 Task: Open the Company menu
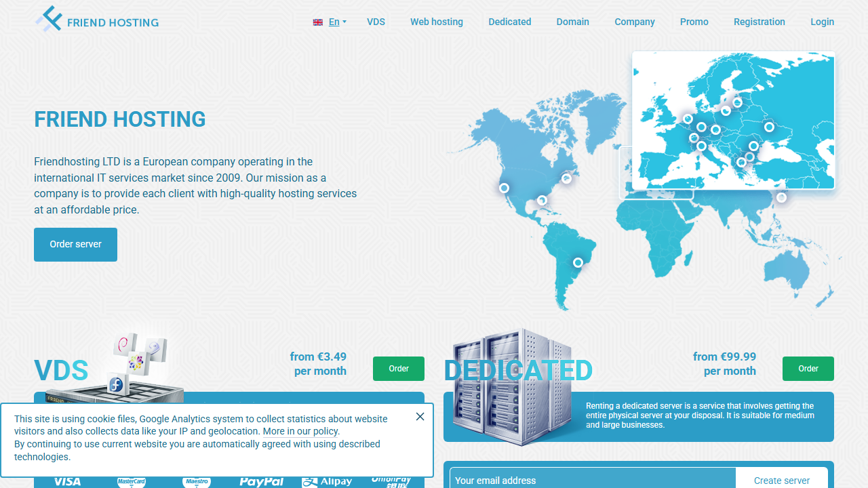(635, 22)
